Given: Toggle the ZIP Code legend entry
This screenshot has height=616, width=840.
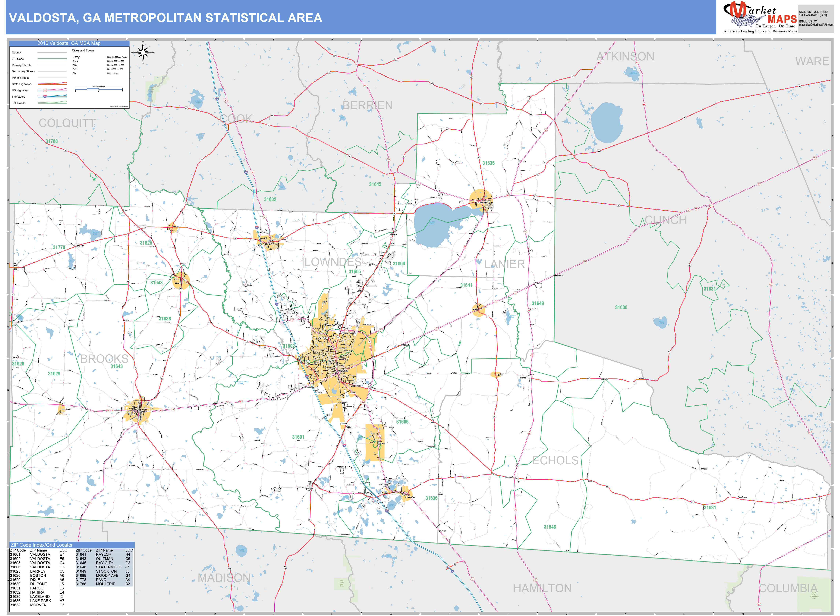Looking at the screenshot, I should 18,59.
